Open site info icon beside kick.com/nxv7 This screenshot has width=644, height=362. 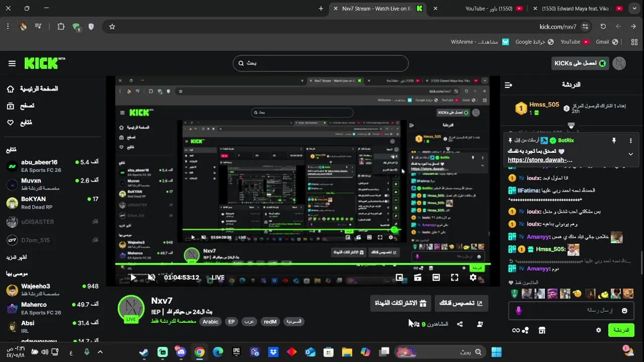(x=585, y=27)
